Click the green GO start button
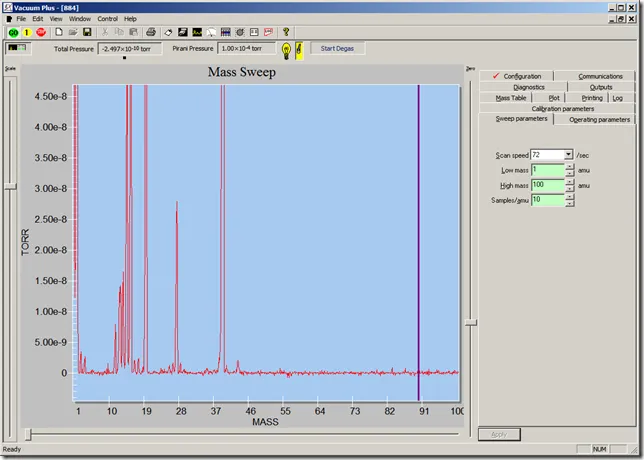The width and height of the screenshot is (644, 460). tap(13, 32)
